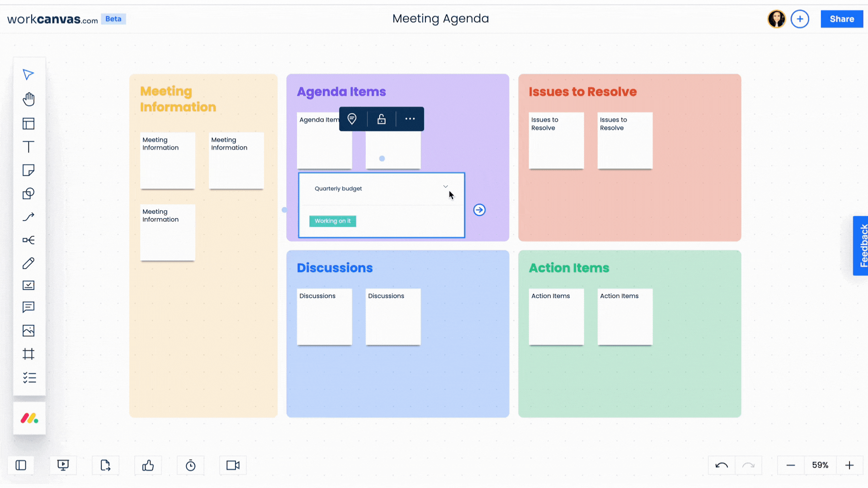Select the sticky note tool
Viewport: 868px width, 488px height.
click(x=28, y=170)
